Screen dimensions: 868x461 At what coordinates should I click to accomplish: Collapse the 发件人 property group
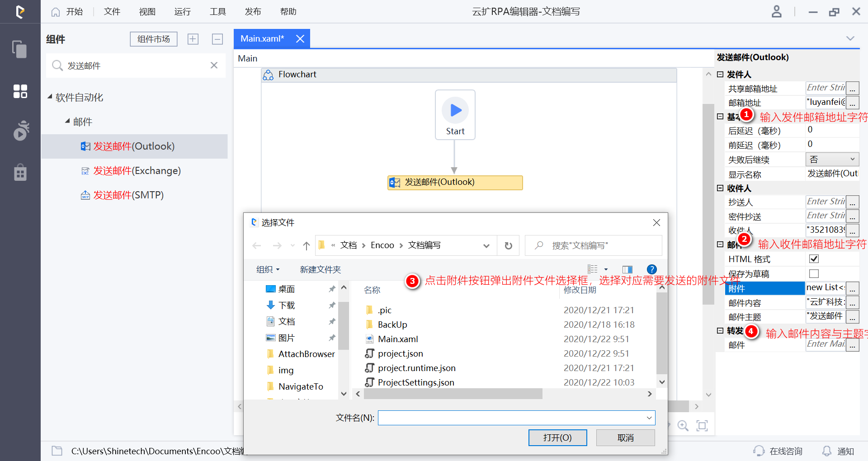click(720, 74)
